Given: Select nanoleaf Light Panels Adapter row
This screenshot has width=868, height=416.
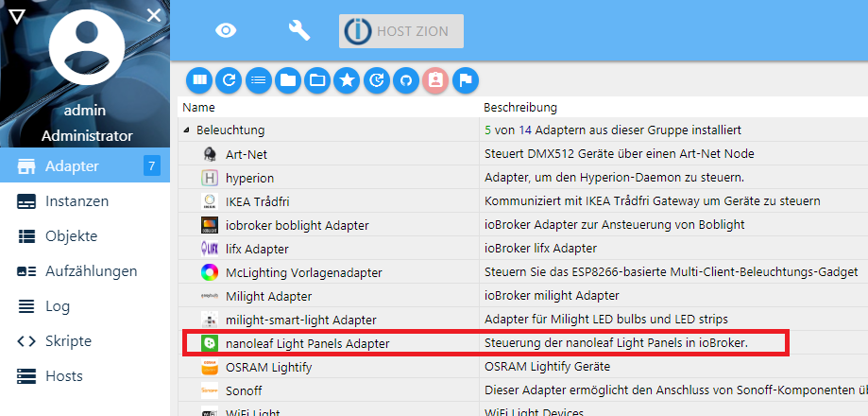Looking at the screenshot, I should pos(522,343).
